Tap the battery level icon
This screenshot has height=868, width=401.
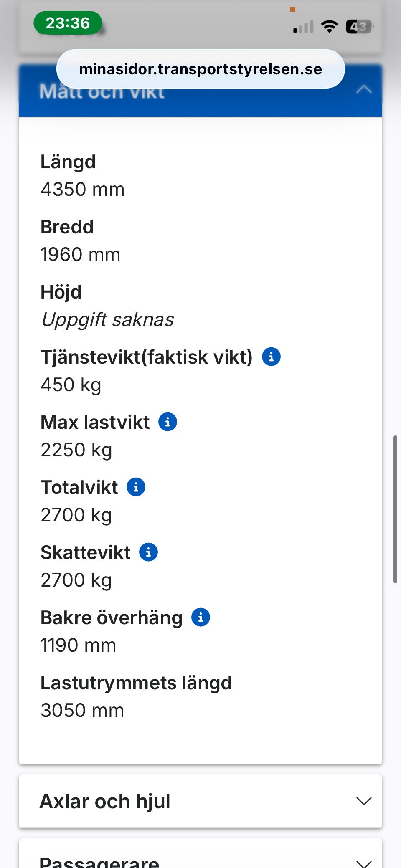(x=359, y=27)
